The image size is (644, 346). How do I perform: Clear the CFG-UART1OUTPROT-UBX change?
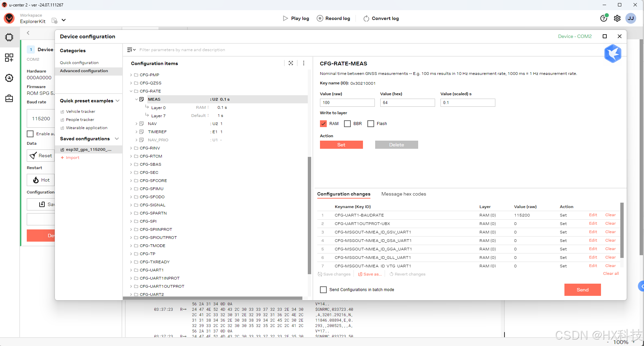(610, 223)
